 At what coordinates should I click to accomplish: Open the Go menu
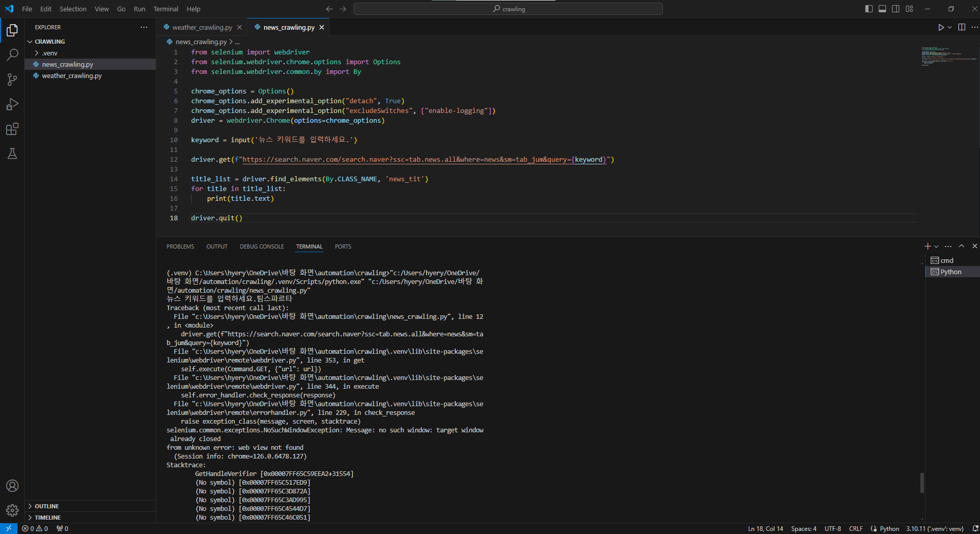[121, 9]
